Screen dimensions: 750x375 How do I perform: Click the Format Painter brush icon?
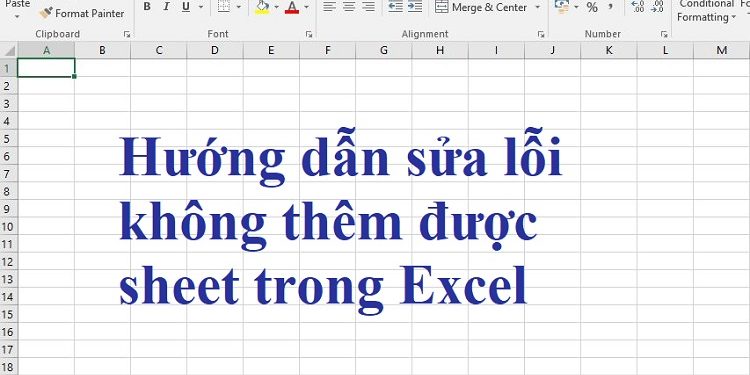click(x=45, y=13)
